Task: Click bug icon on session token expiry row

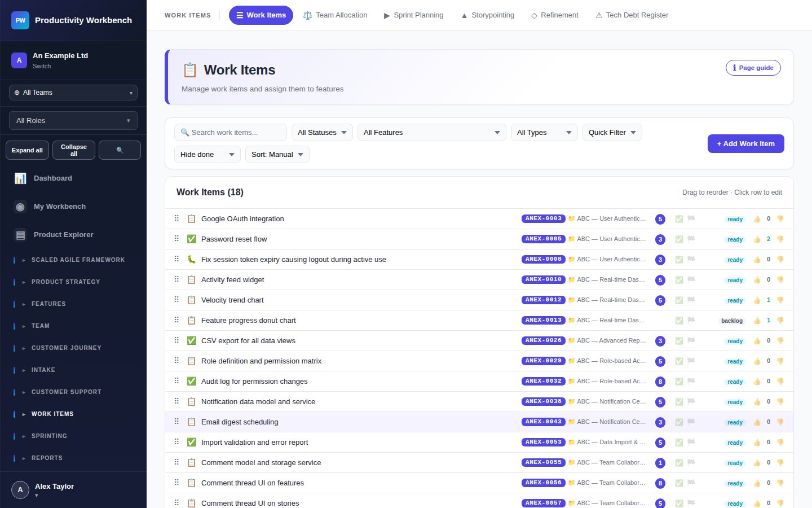Action: [192, 260]
